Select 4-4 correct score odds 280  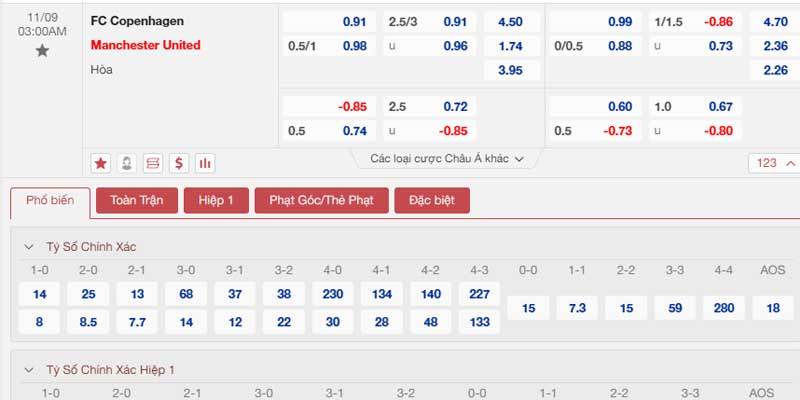pos(724,308)
